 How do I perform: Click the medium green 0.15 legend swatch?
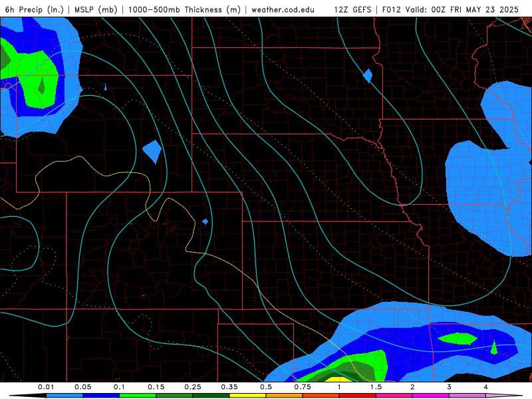174,396
